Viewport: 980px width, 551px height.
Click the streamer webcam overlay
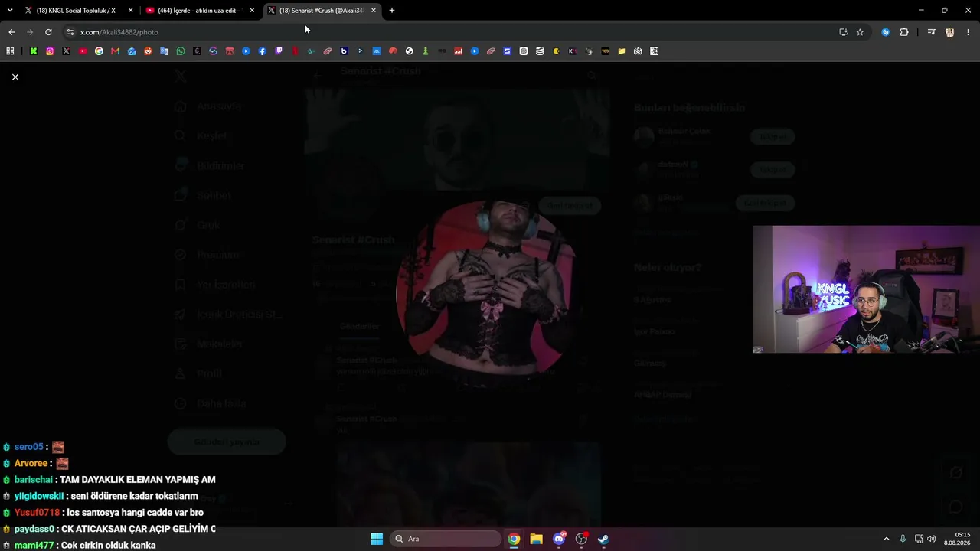[x=867, y=289]
